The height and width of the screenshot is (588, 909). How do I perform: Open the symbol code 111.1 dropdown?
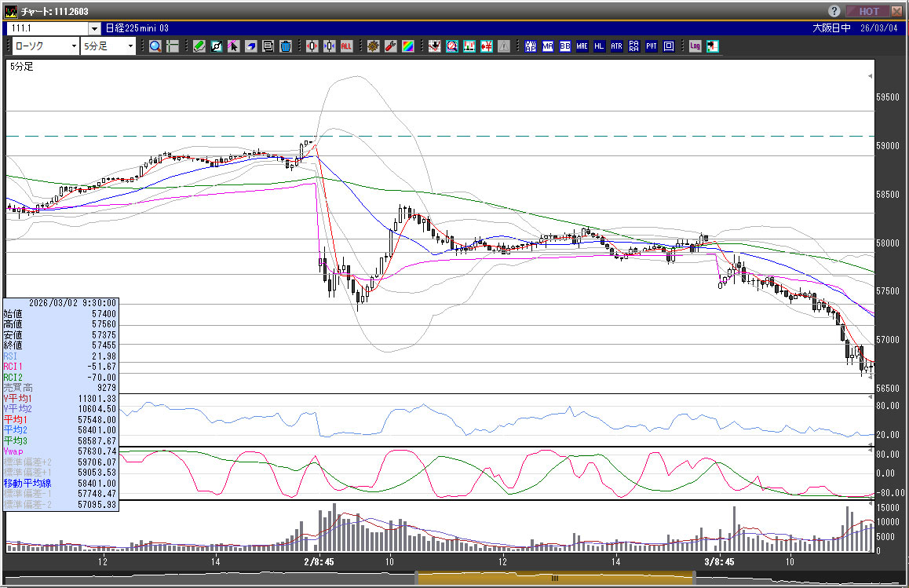[93, 28]
